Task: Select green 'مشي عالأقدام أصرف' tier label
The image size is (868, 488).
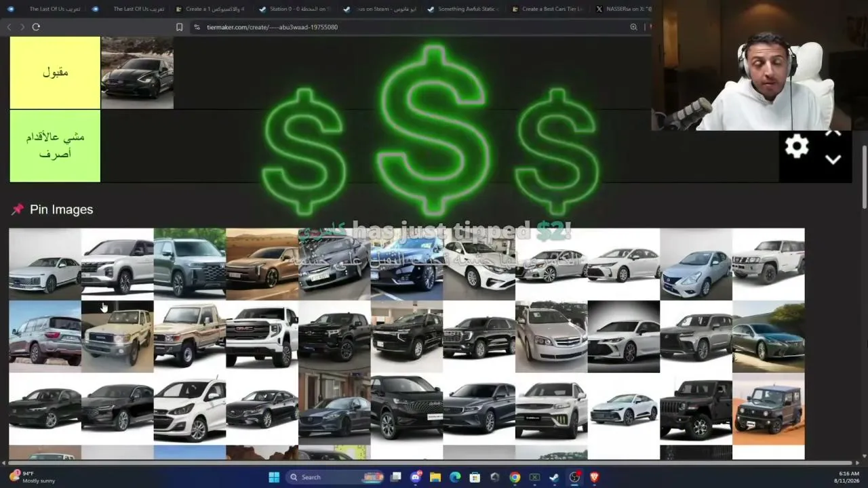Action: pyautogui.click(x=55, y=146)
